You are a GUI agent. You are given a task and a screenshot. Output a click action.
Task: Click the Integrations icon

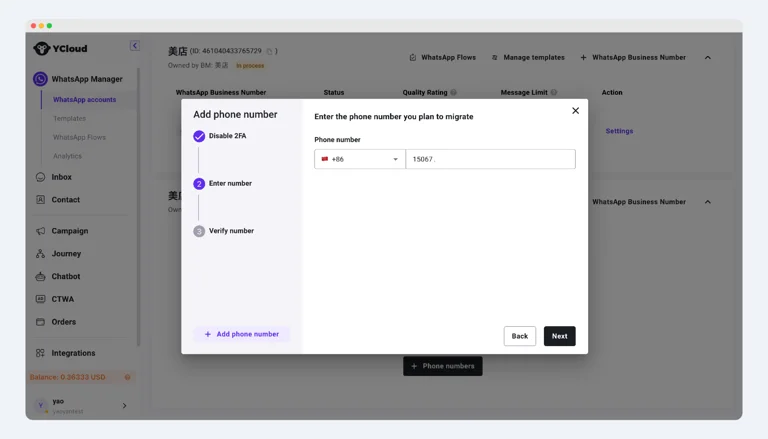40,353
